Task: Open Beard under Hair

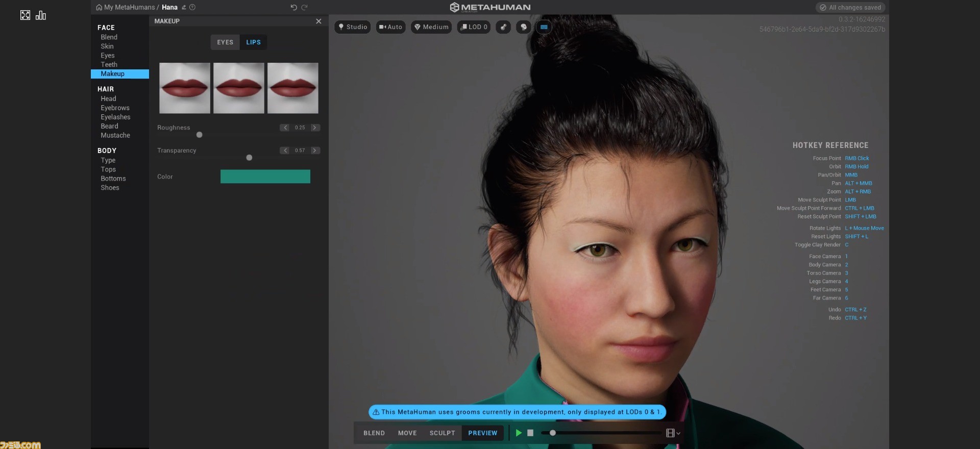Action: 109,127
